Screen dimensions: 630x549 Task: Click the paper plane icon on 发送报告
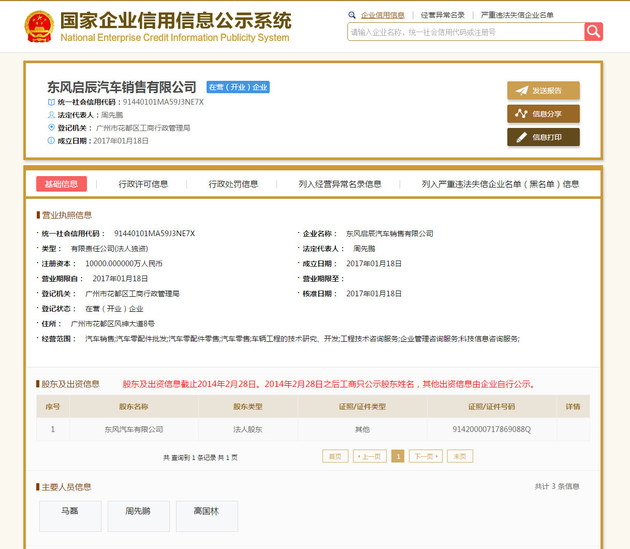click(522, 90)
